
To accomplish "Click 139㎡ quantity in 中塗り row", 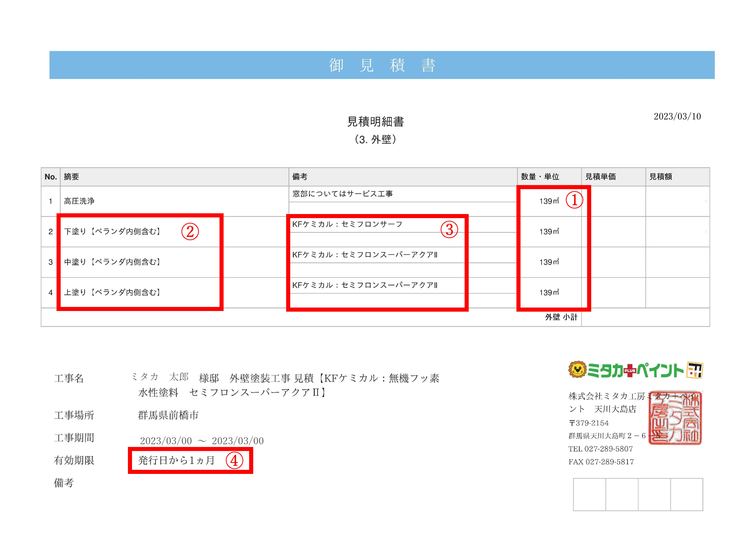I will click(x=549, y=262).
